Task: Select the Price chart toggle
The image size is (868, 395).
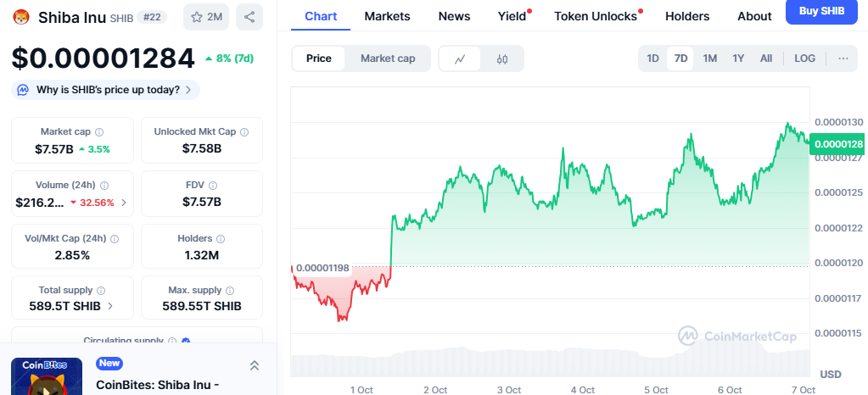Action: tap(319, 58)
